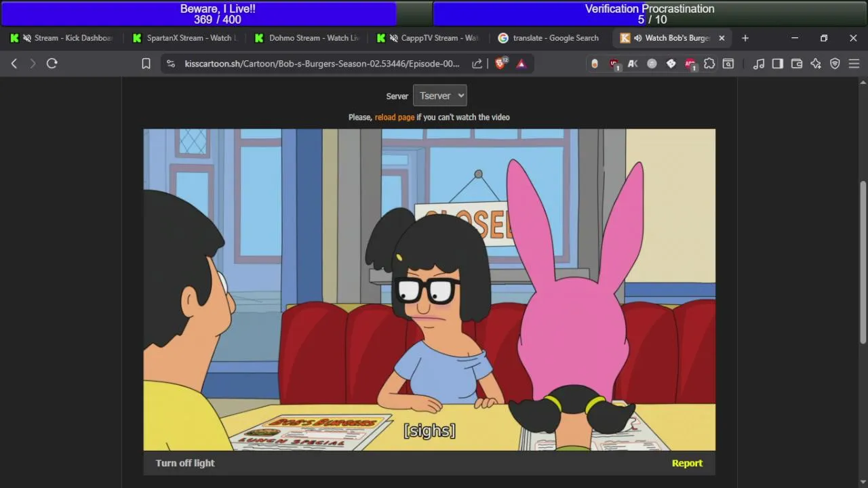Switch to SpartanX Stream tab

pyautogui.click(x=184, y=38)
